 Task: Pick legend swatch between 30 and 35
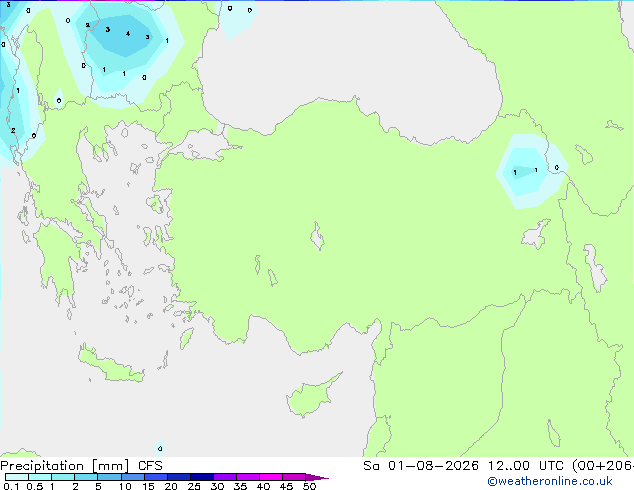coord(225,477)
